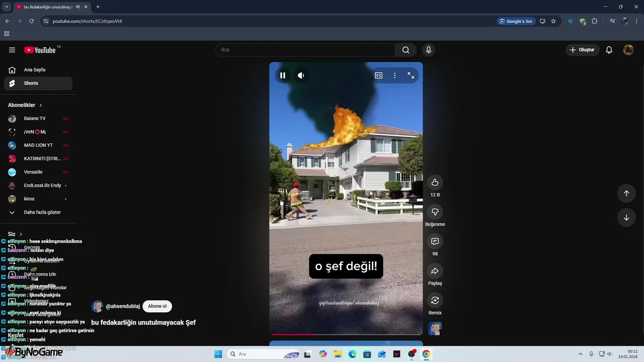
Task: Click the Windows taskbar Ara search box
Action: (264, 354)
